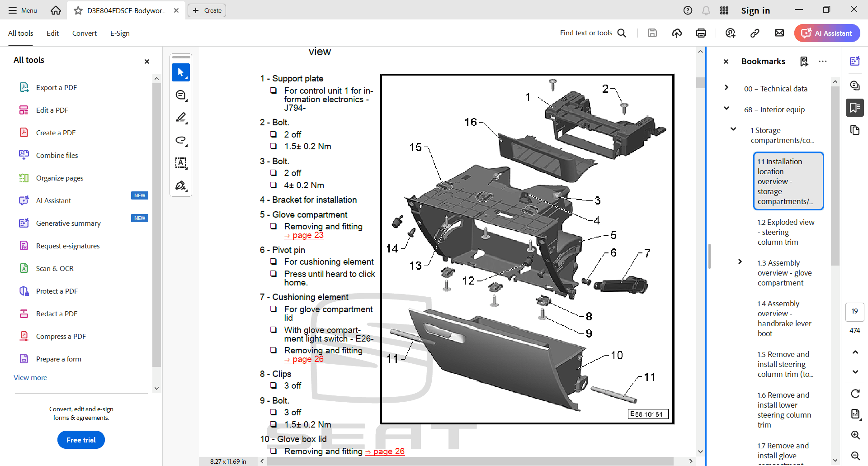Click the share link icon
This screenshot has height=466, width=868.
[x=755, y=33]
